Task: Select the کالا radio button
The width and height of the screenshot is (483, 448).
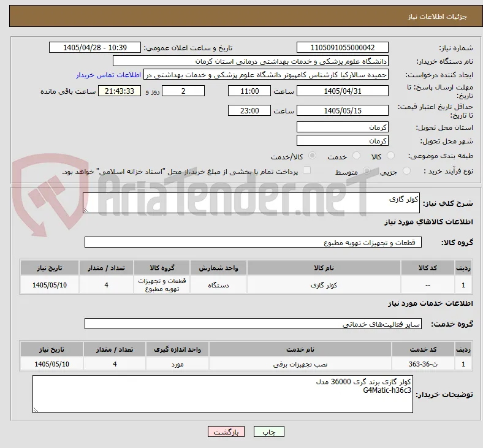Action: point(390,156)
